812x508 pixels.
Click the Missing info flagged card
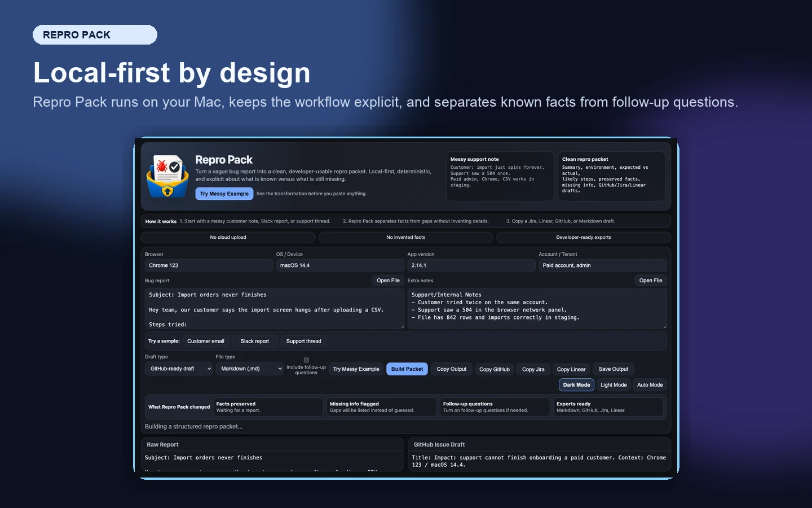tap(382, 407)
